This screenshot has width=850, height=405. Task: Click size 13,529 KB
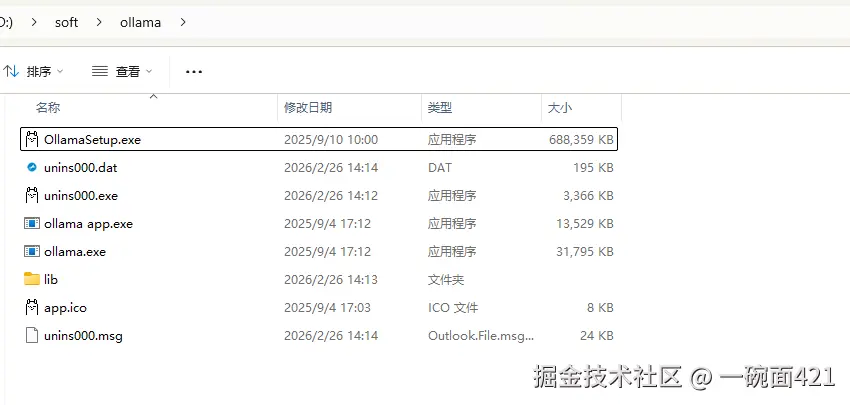point(585,223)
